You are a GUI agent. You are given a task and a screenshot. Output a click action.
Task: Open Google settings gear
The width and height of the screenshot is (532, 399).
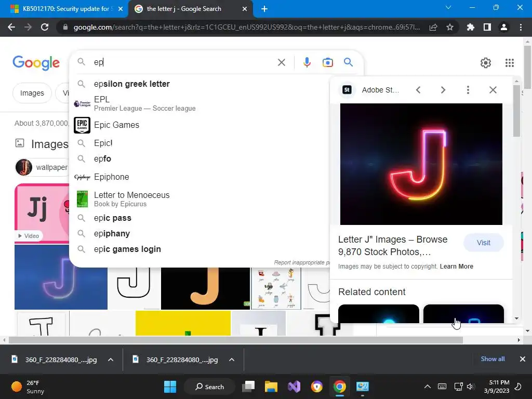pos(486,63)
